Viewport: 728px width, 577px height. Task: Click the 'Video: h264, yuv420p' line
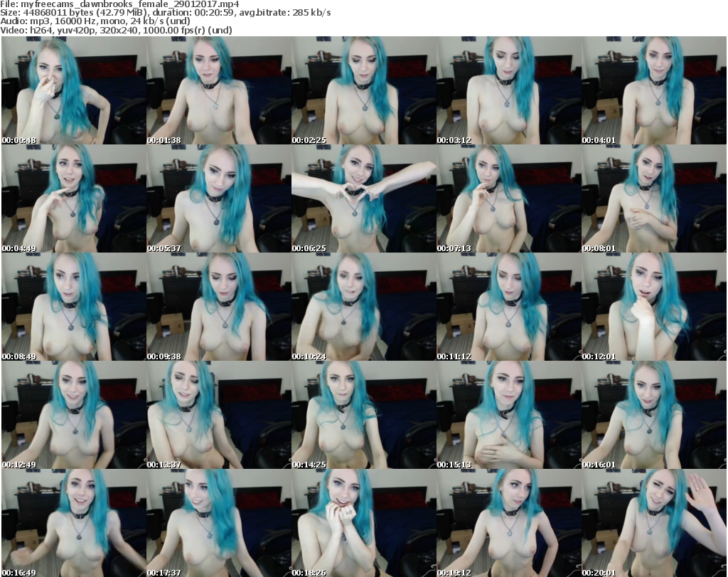(116, 30)
